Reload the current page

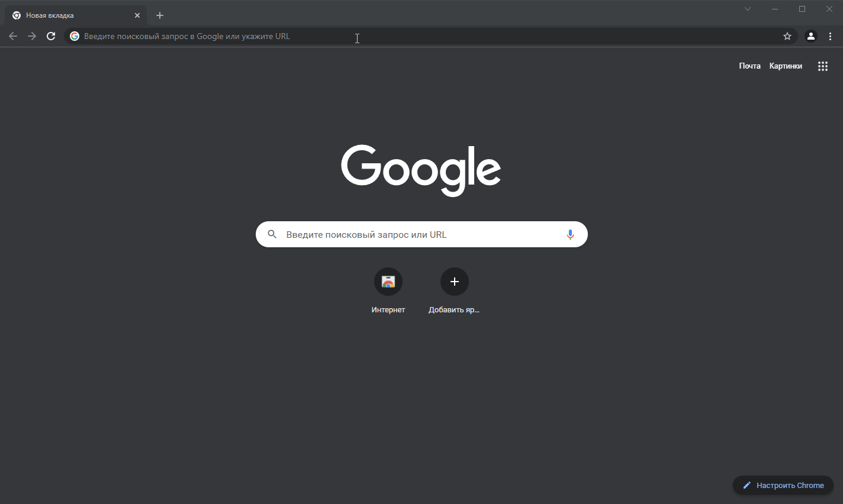51,36
